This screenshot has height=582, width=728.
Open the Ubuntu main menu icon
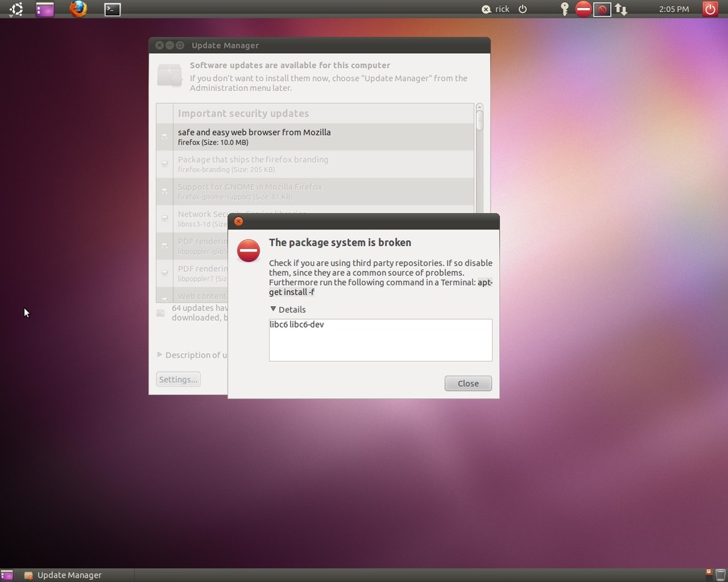(16, 9)
